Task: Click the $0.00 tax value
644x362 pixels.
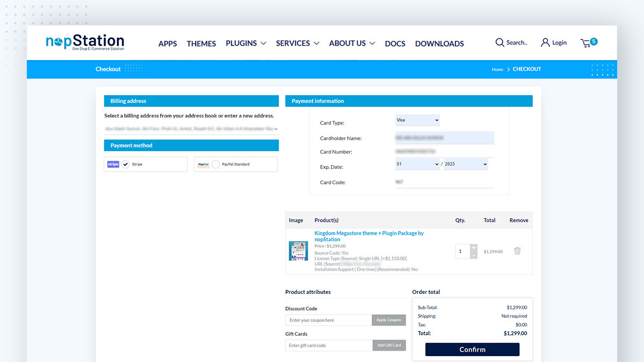Action: 521,325
